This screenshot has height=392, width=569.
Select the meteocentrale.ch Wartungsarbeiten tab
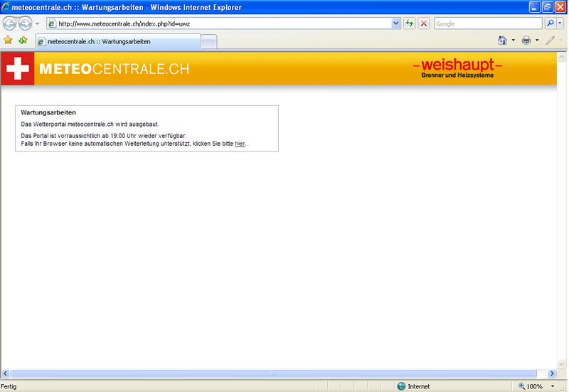[x=117, y=41]
